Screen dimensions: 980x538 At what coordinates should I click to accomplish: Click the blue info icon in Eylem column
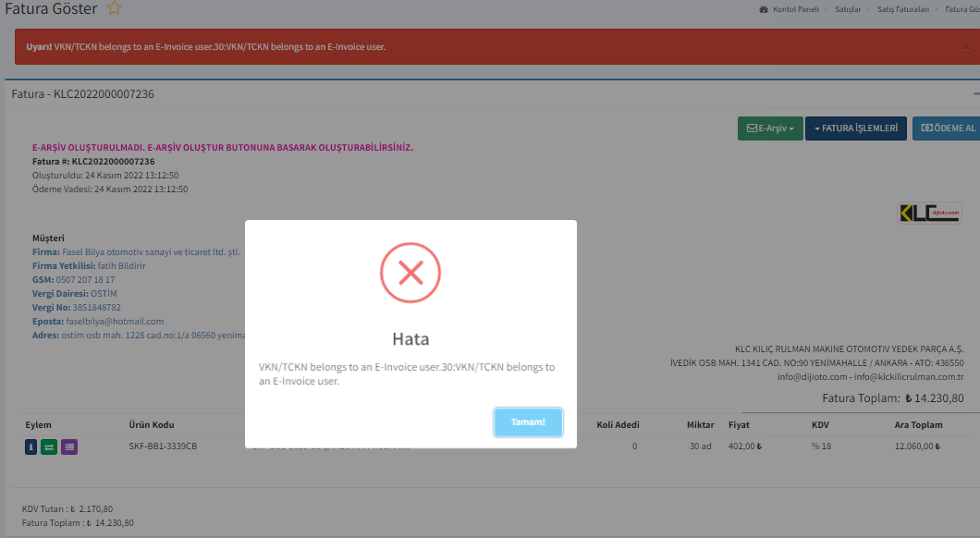coord(31,446)
